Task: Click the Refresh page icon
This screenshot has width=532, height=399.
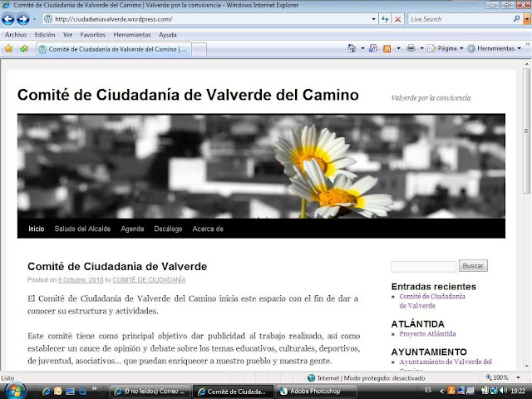Action: 385,19
